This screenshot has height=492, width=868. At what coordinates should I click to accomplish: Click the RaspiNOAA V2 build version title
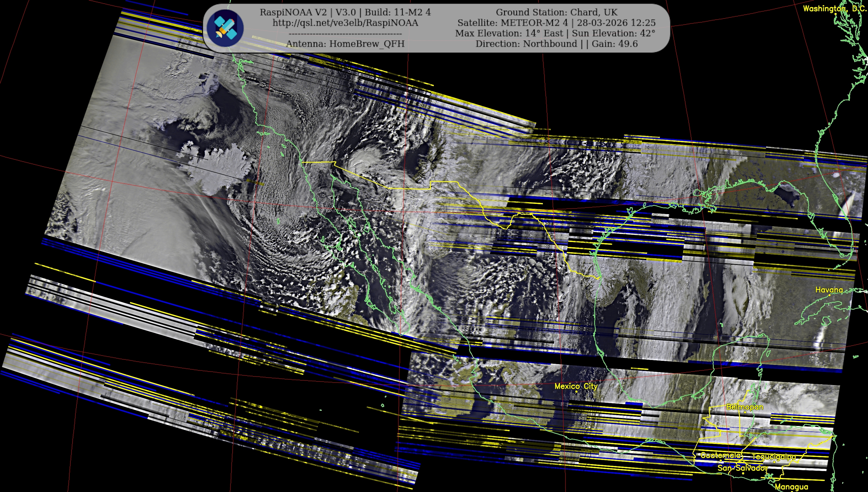345,12
